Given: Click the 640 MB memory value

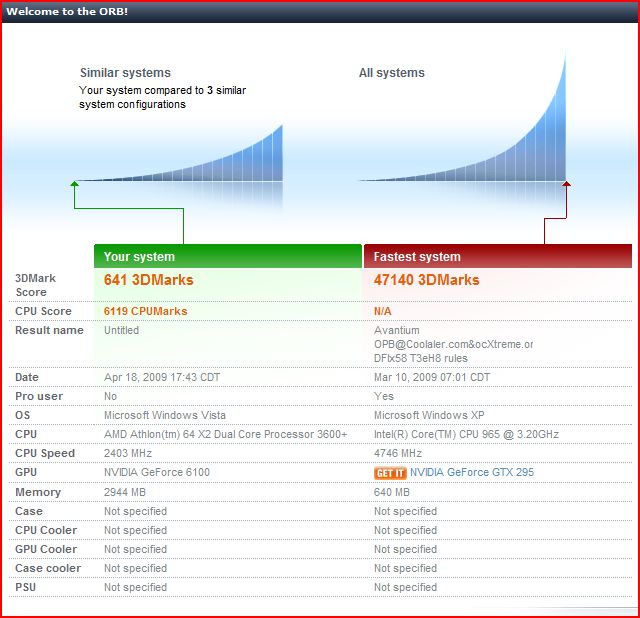Looking at the screenshot, I should click(x=391, y=492).
